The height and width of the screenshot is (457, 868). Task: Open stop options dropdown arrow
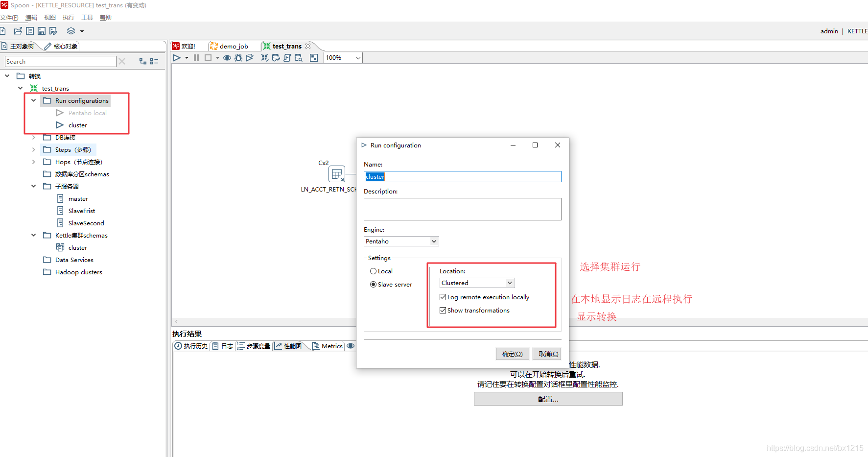(x=217, y=58)
